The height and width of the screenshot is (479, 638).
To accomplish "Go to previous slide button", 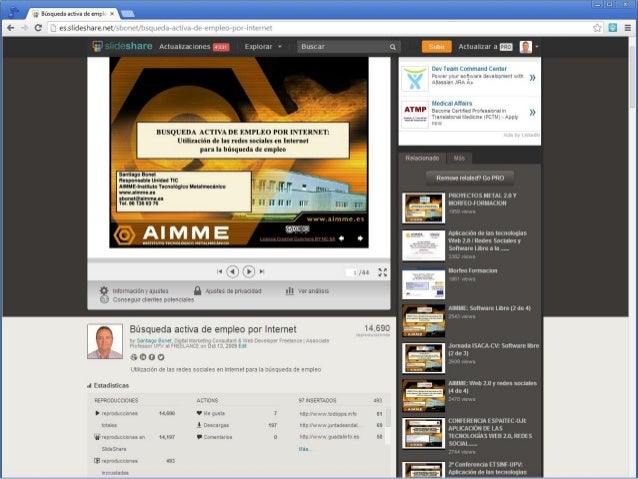I will pyautogui.click(x=232, y=271).
